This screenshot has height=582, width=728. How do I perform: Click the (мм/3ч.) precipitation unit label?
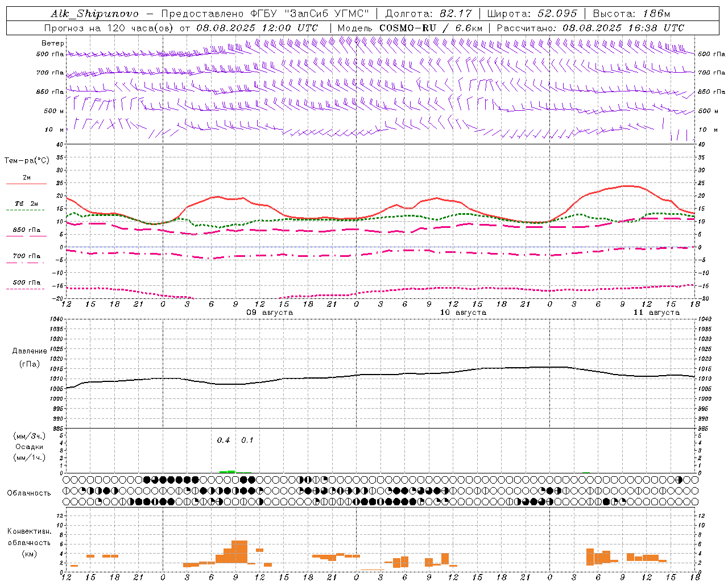(x=30, y=436)
